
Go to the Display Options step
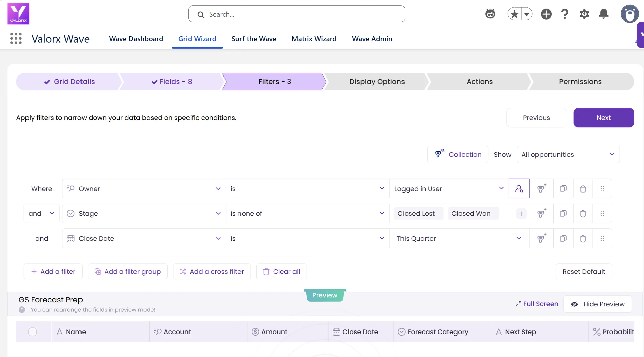(377, 82)
